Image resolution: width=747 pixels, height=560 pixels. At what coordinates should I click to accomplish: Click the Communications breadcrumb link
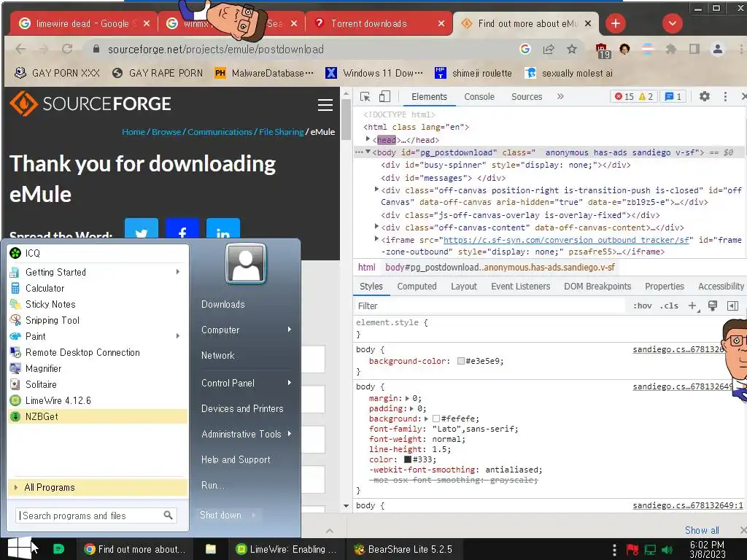point(220,132)
